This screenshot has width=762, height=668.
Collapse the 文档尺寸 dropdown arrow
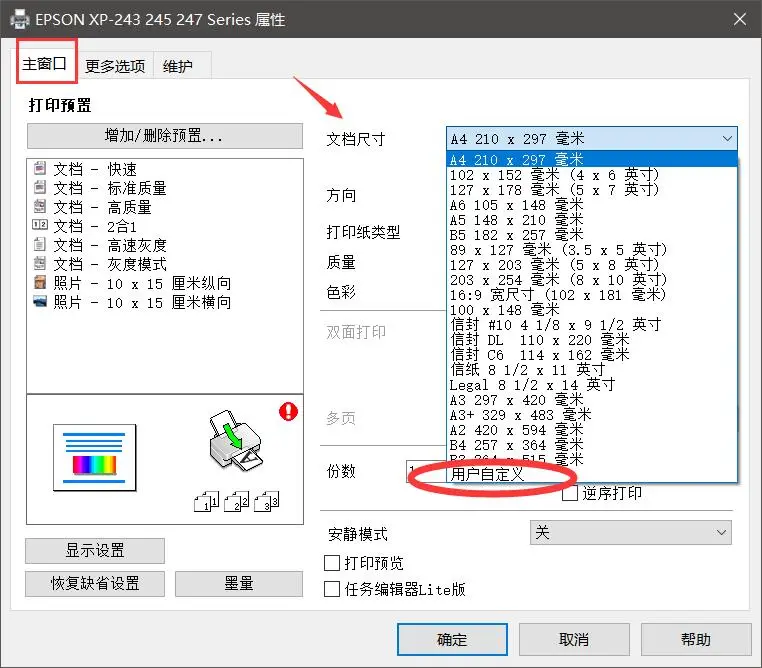726,139
